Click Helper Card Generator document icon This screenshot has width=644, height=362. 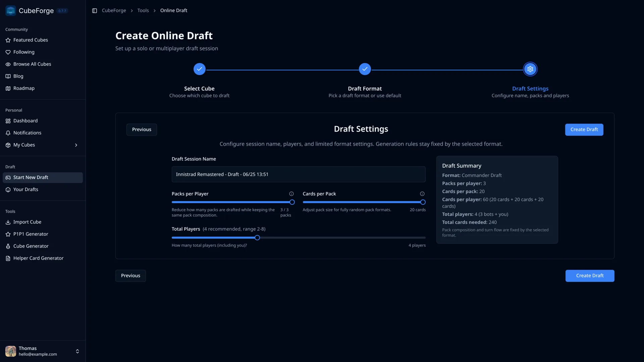pyautogui.click(x=8, y=258)
